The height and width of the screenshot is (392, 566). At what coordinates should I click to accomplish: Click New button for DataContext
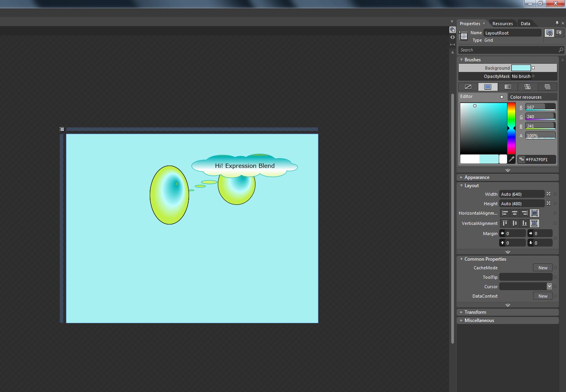(x=543, y=296)
